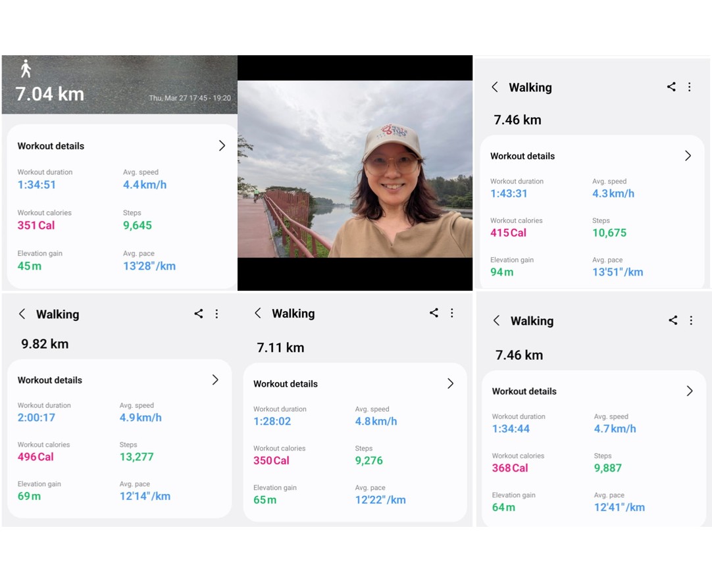Expand Workout details card showing 368 Cal
This screenshot has width=712, height=588.
[690, 391]
